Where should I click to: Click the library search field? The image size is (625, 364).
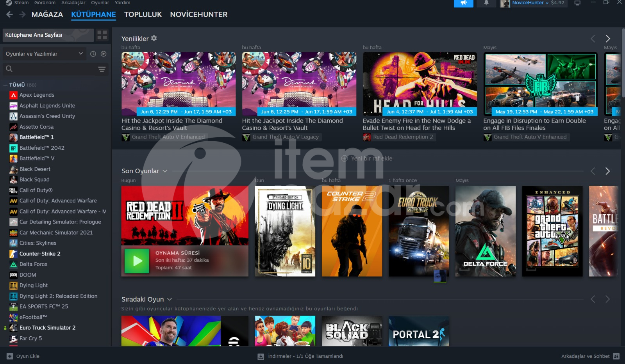(55, 69)
